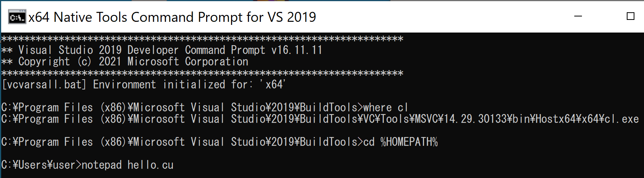Click the '[vcvarsall.bat]' text
Viewport: 644px width, 178px height.
click(44, 85)
